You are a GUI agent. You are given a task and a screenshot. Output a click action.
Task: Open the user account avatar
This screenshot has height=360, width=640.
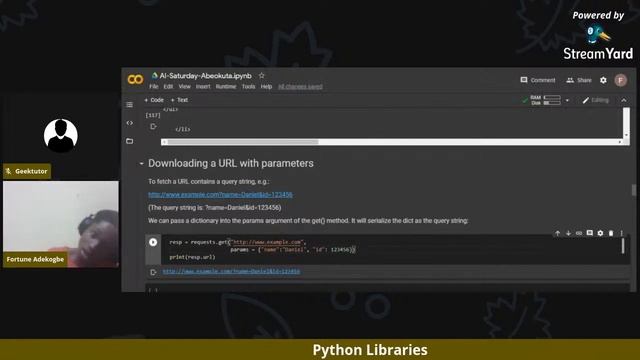pyautogui.click(x=621, y=80)
